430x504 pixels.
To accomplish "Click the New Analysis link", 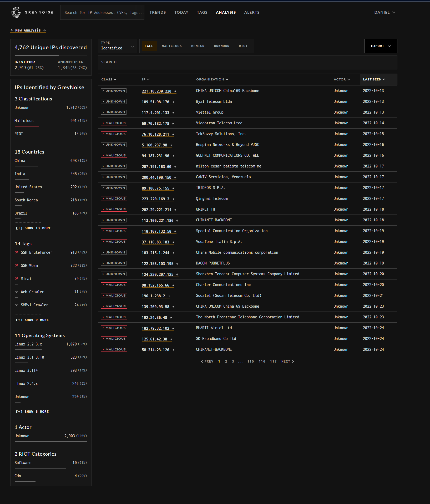I will [28, 30].
